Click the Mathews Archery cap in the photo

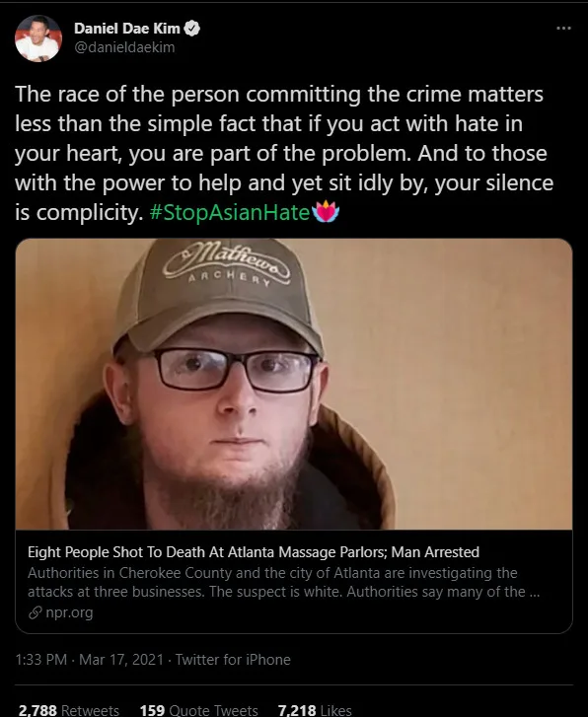pos(218,295)
